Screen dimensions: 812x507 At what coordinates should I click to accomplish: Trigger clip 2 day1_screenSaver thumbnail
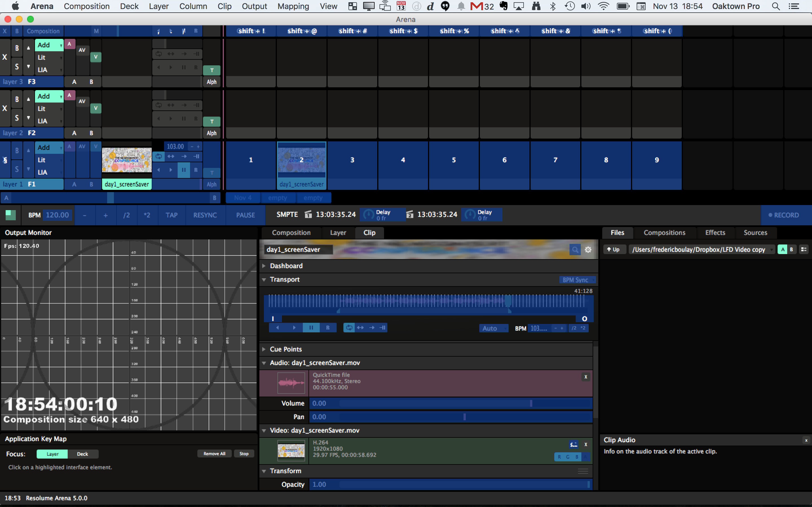(x=301, y=160)
